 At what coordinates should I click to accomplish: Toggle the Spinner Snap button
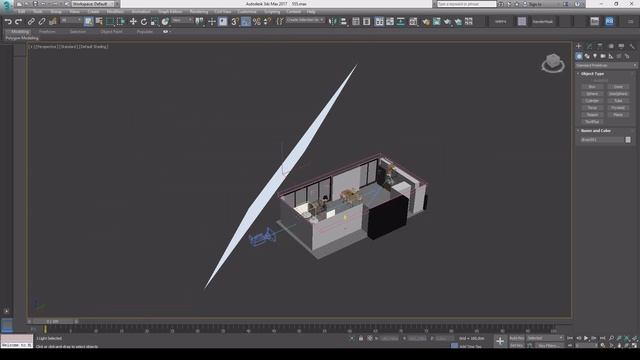(267, 22)
